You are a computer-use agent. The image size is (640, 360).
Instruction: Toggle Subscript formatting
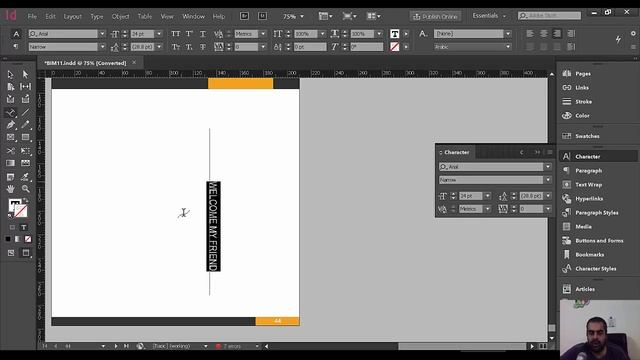[189, 47]
